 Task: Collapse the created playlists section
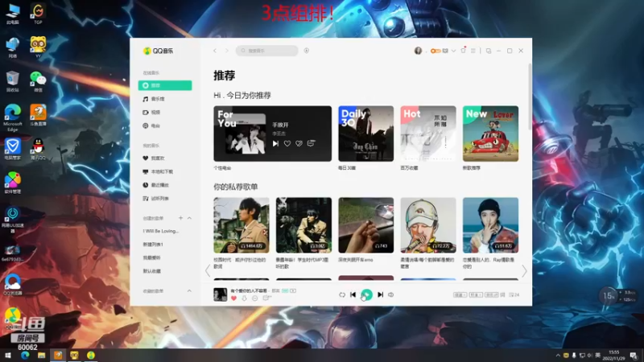pos(189,218)
